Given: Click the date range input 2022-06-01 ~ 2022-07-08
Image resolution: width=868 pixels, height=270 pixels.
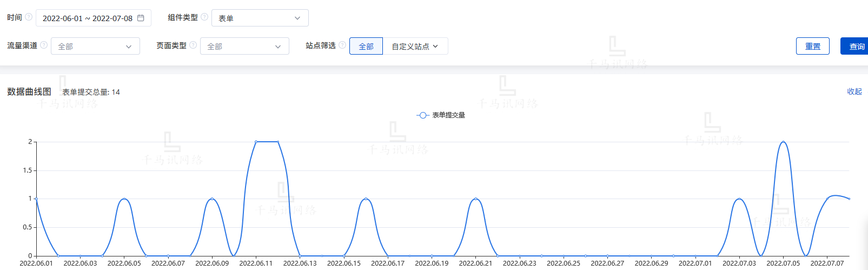Looking at the screenshot, I should [x=88, y=18].
